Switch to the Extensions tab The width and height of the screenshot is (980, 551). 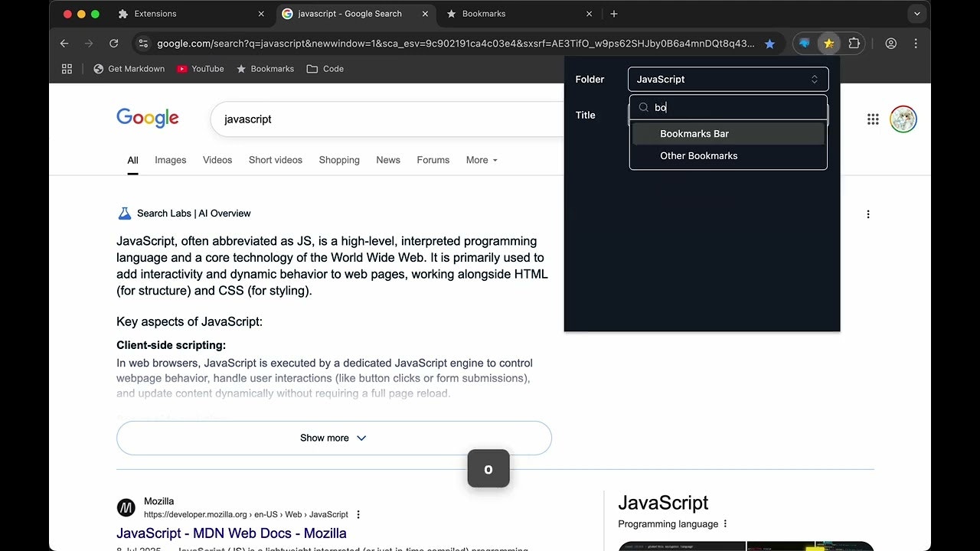pyautogui.click(x=191, y=14)
